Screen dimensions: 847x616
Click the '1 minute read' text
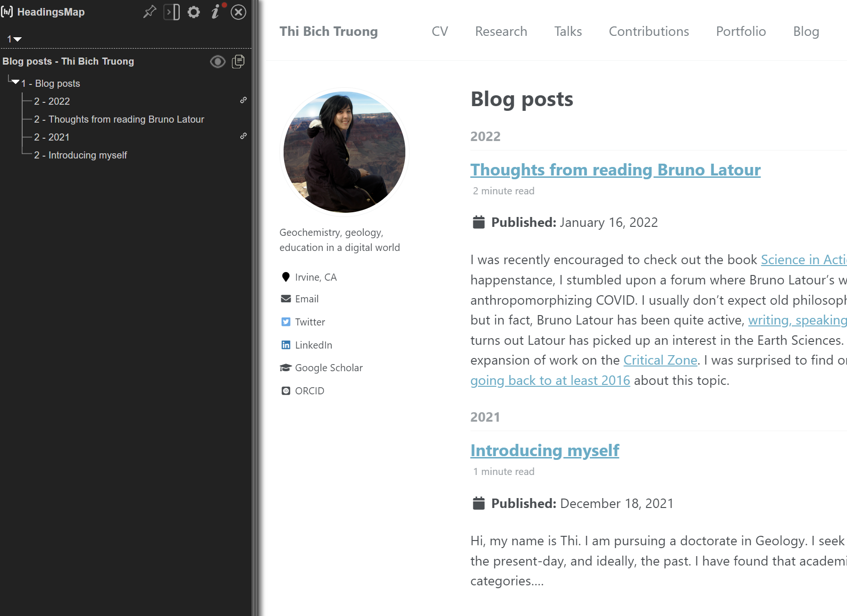click(503, 472)
